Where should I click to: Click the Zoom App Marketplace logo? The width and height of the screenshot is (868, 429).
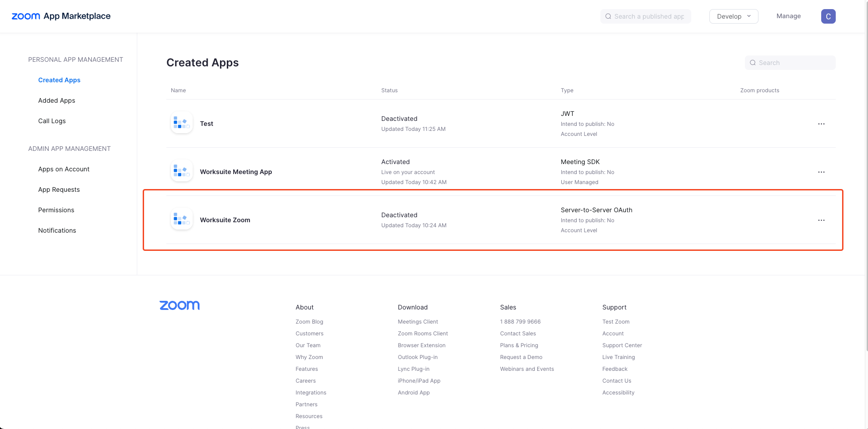(x=61, y=16)
